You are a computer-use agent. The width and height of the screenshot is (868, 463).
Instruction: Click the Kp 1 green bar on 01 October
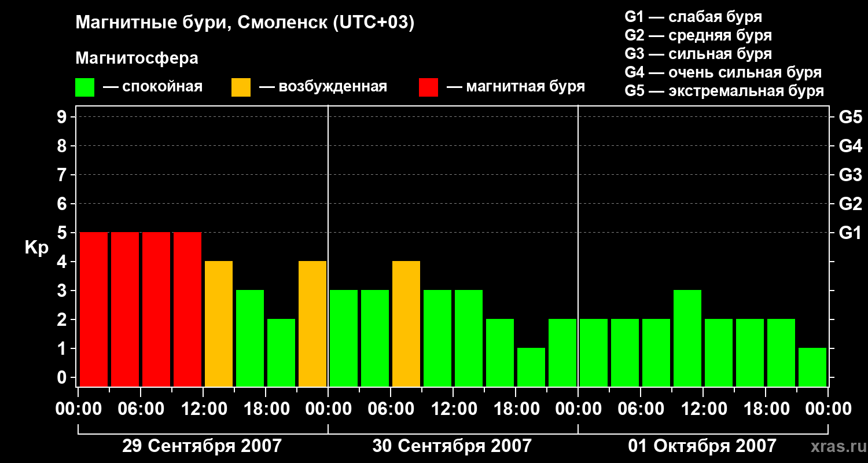point(812,367)
